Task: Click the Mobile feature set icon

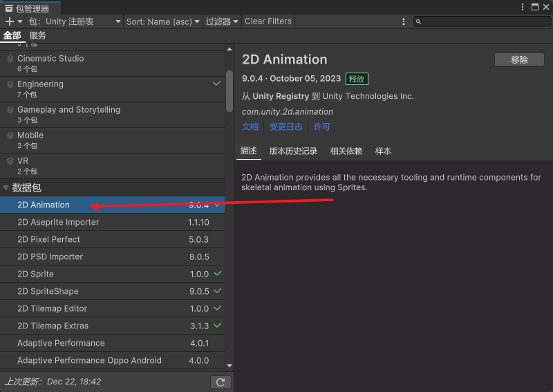Action: point(10,136)
